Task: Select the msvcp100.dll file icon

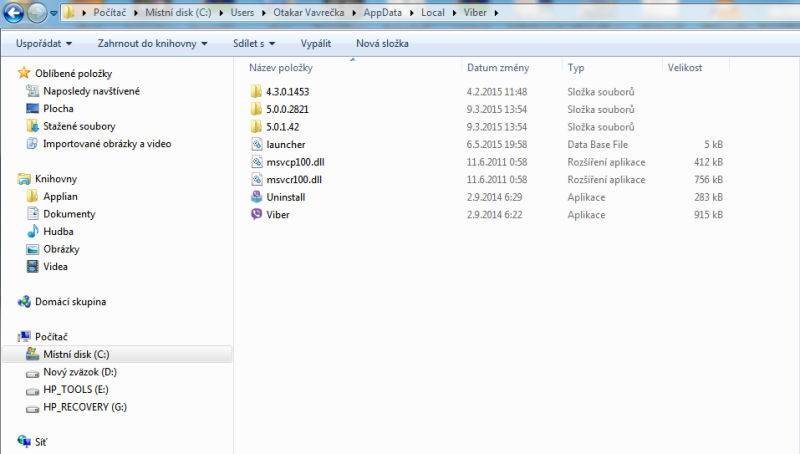Action: click(257, 162)
